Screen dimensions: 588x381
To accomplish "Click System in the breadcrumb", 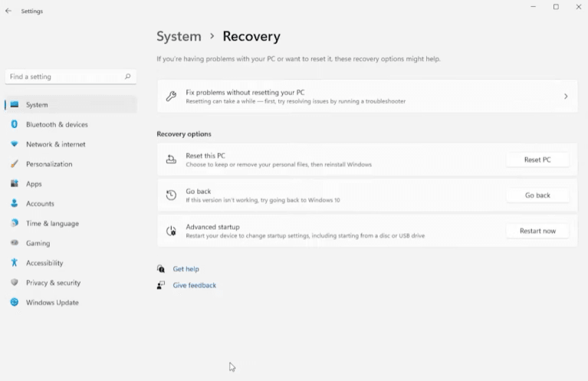I will (x=179, y=36).
